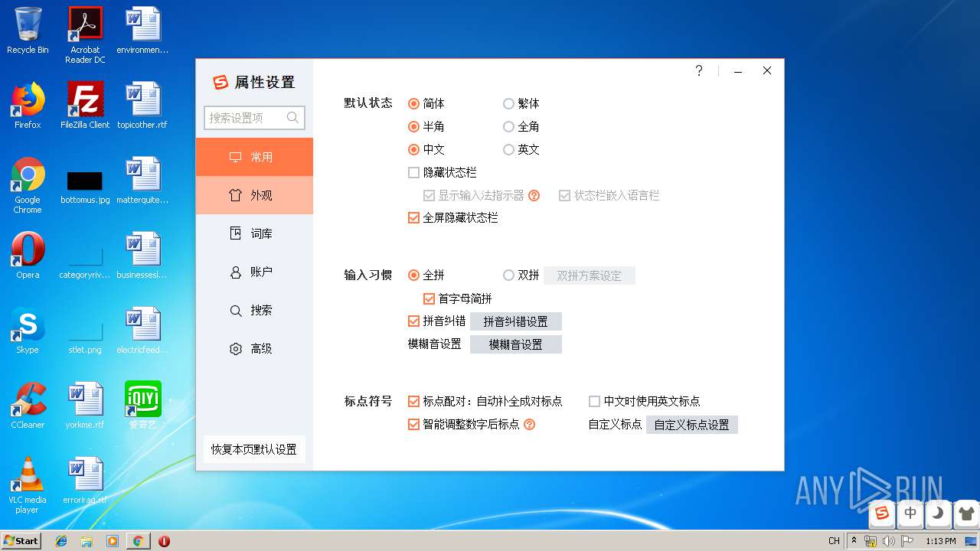Click the moon icon on the input bar
Image resolution: width=980 pixels, height=551 pixels.
coord(938,514)
